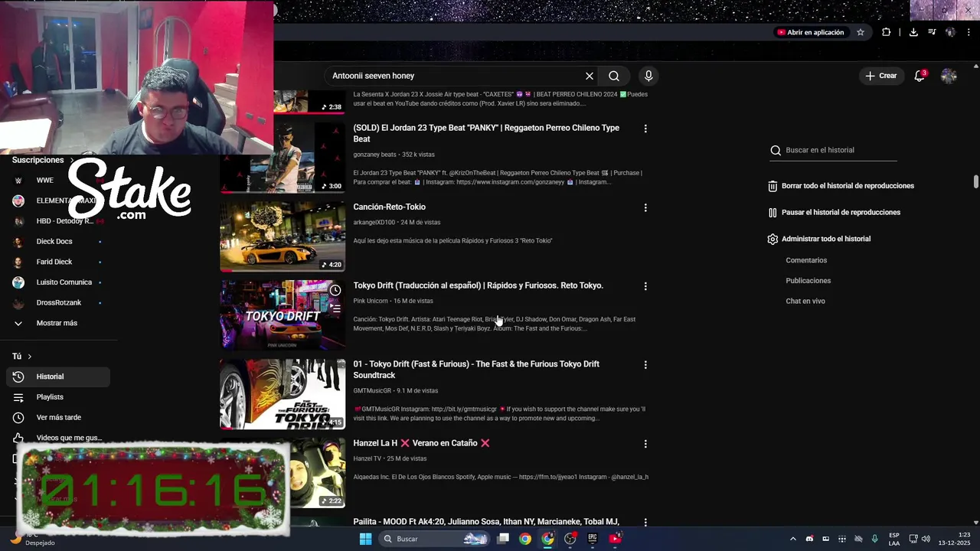Bookmark this page with the star icon
The image size is (980, 551).
point(861,32)
